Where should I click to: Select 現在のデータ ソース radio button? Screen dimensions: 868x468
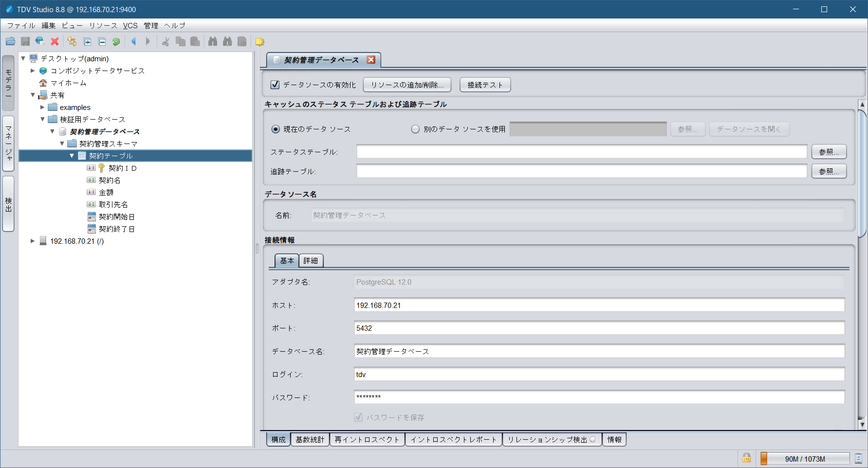276,129
